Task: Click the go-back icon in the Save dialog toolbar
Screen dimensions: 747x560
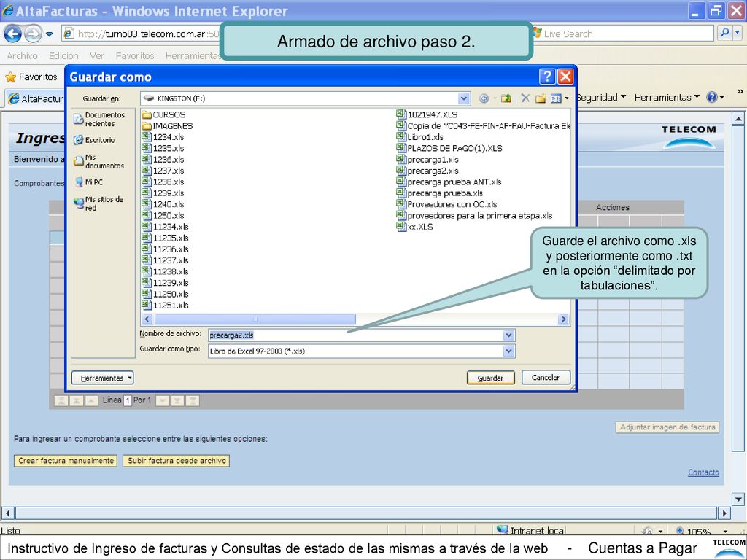Action: 484,98
